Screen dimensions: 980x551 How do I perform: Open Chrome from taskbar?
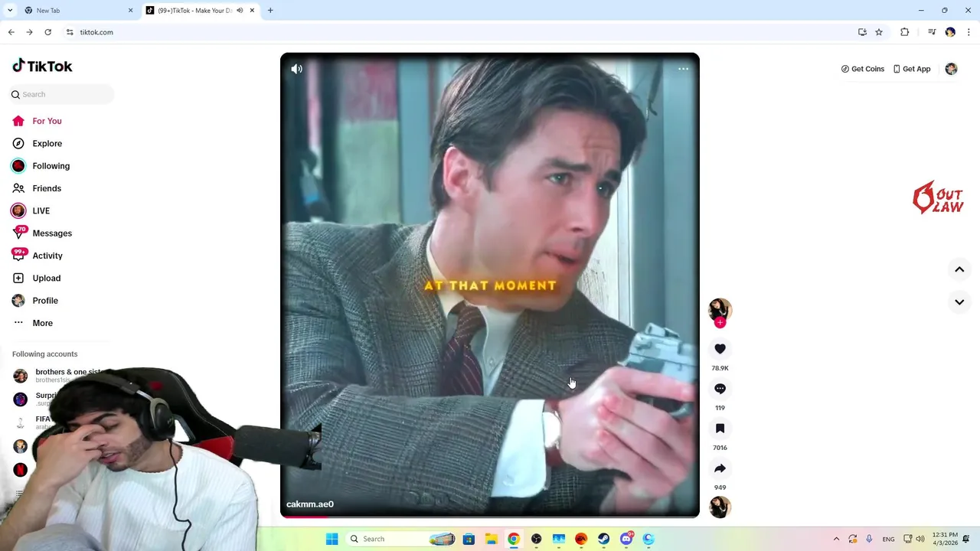coord(514,539)
